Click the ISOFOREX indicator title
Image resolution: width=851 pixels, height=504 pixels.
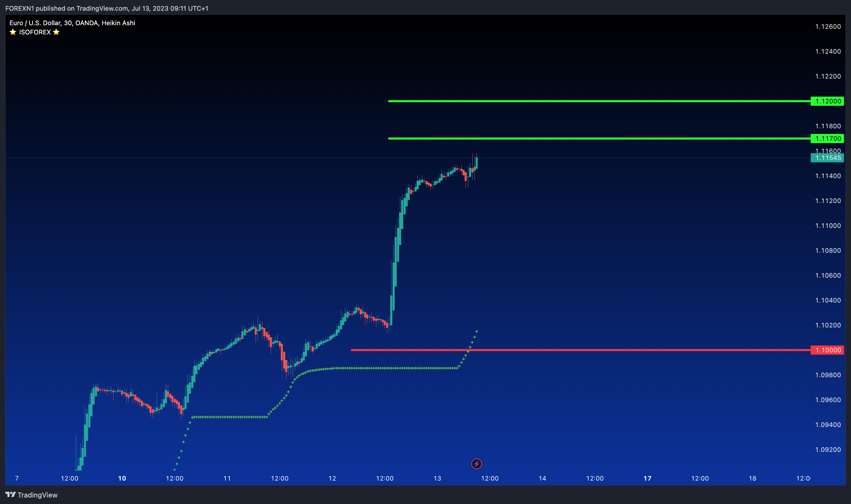tap(35, 32)
